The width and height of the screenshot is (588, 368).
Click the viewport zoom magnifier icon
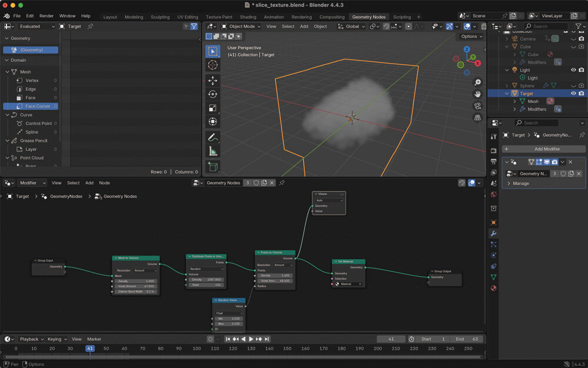click(x=478, y=82)
